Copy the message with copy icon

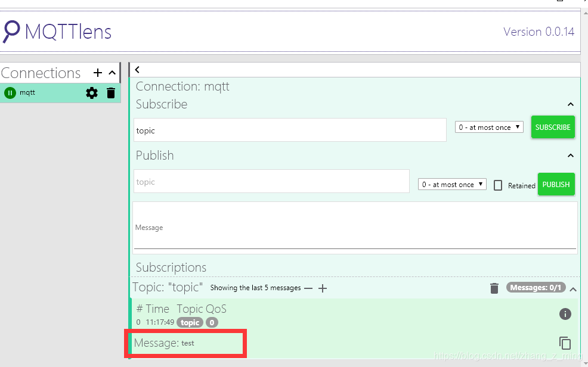[x=565, y=343]
